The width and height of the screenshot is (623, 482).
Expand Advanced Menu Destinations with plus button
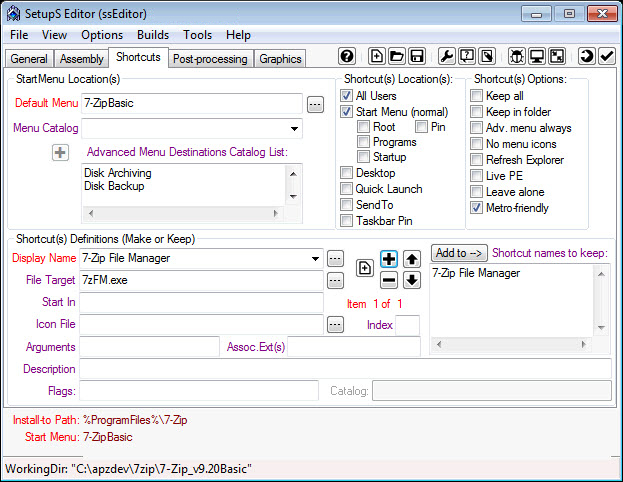pyautogui.click(x=60, y=153)
